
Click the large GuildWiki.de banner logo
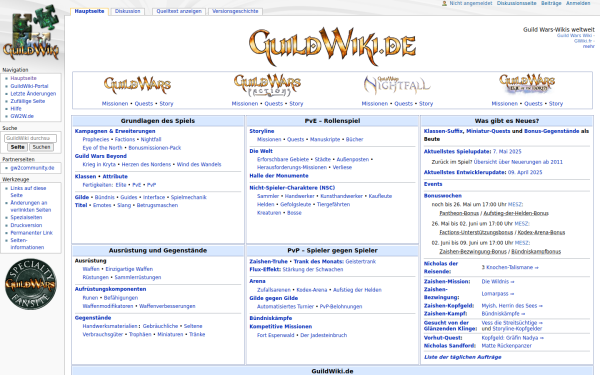tap(332, 46)
